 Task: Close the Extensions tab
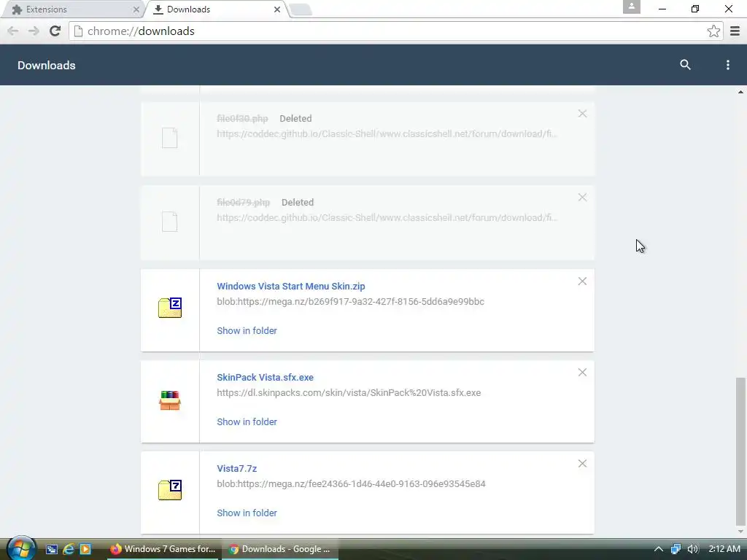tap(136, 9)
